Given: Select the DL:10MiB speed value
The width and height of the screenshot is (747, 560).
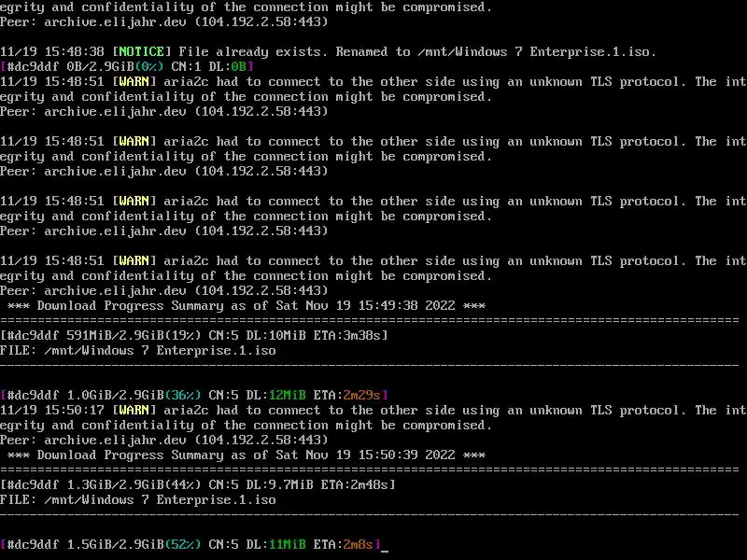Looking at the screenshot, I should [x=275, y=336].
